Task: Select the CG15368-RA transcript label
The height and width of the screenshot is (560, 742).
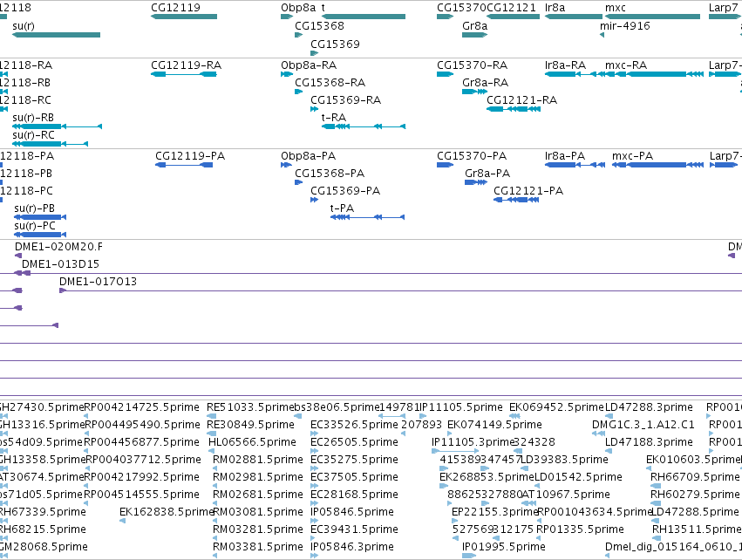Action: [330, 83]
